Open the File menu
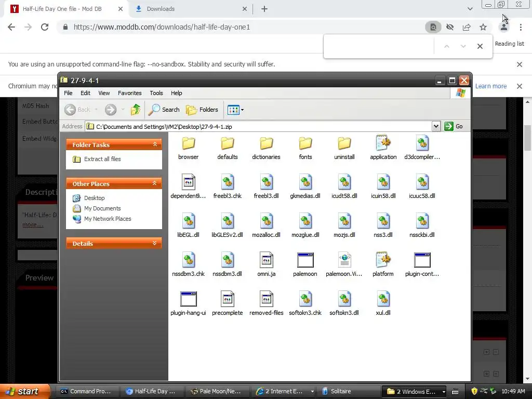Viewport: 532px width, 399px height. coord(68,93)
